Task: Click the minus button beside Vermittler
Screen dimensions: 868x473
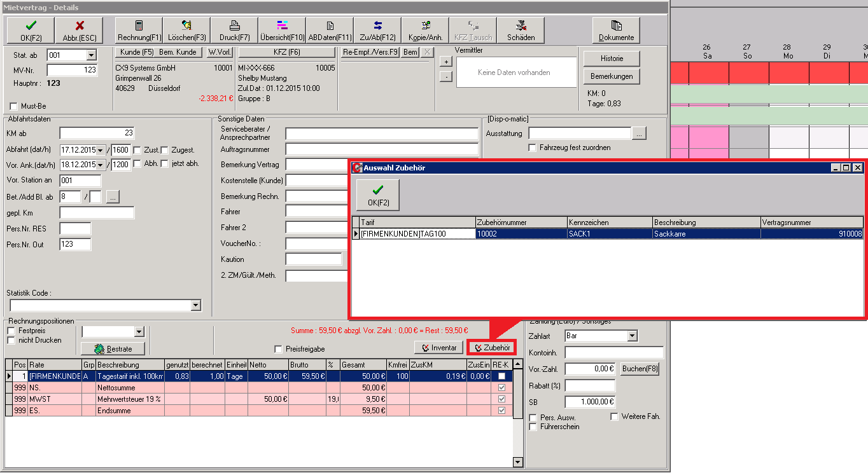Action: click(446, 77)
